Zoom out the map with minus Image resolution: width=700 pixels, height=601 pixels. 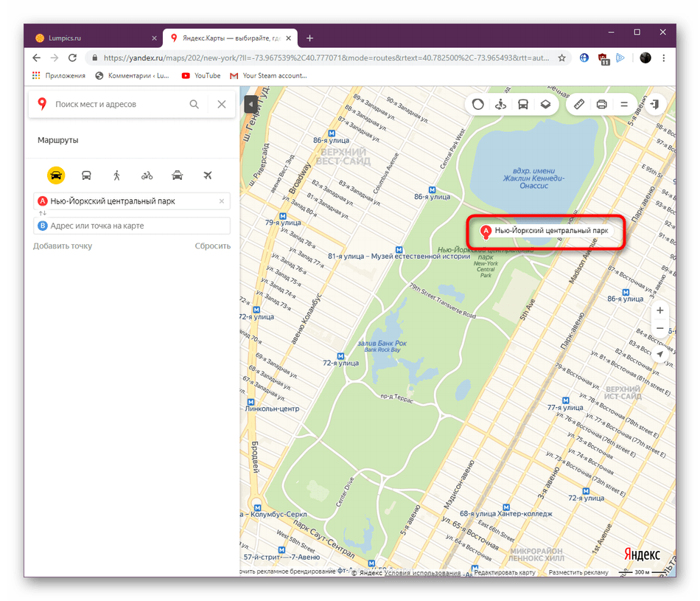[x=659, y=328]
